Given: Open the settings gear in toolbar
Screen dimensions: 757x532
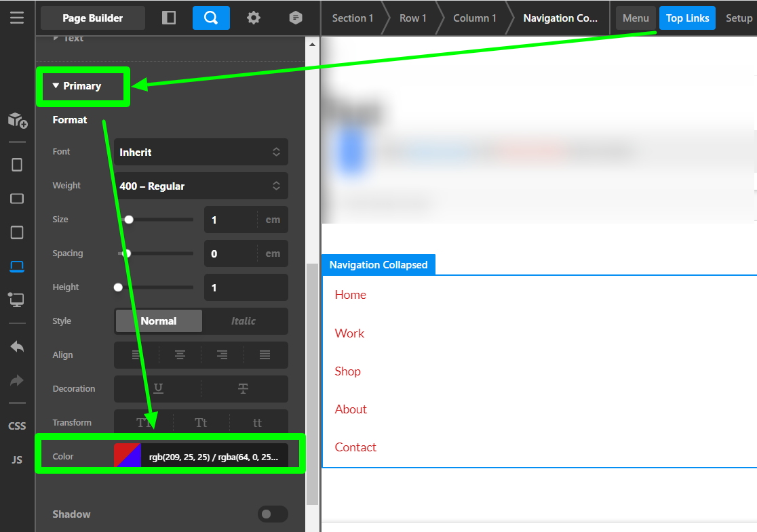Looking at the screenshot, I should 254,18.
